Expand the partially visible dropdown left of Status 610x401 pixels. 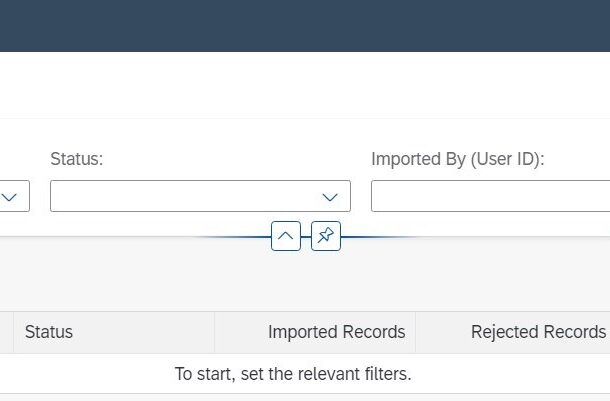(9, 197)
